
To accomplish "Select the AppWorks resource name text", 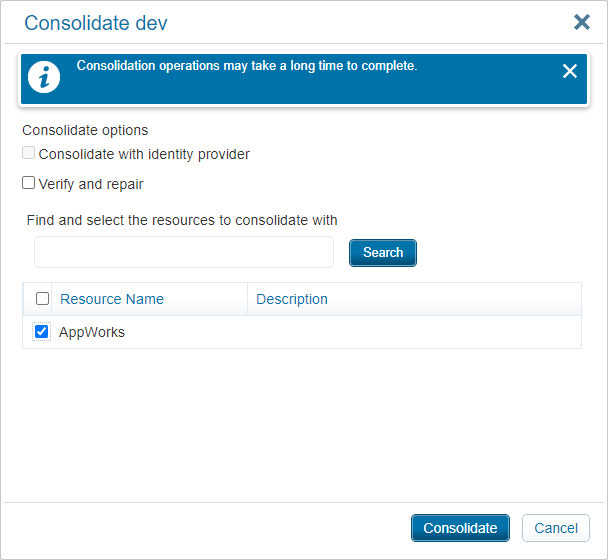I will [x=92, y=332].
